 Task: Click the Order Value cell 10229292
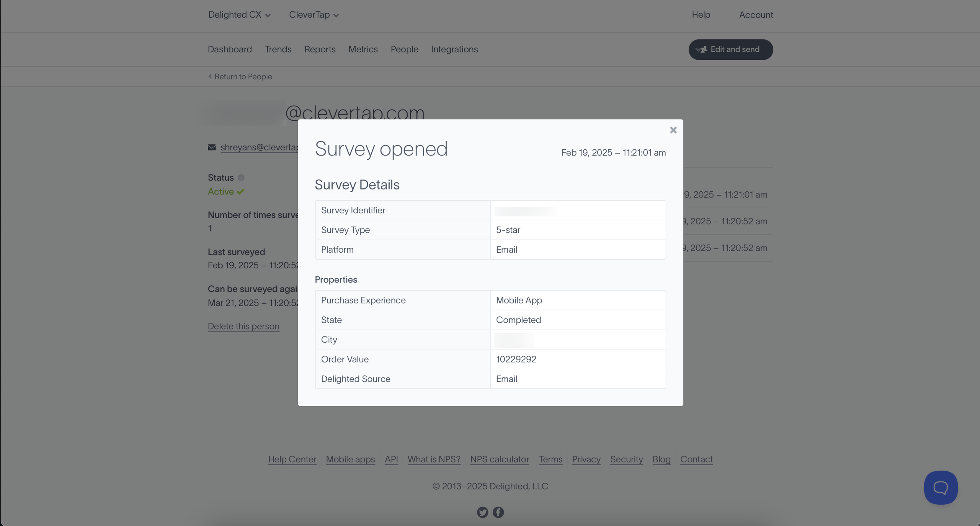(516, 359)
